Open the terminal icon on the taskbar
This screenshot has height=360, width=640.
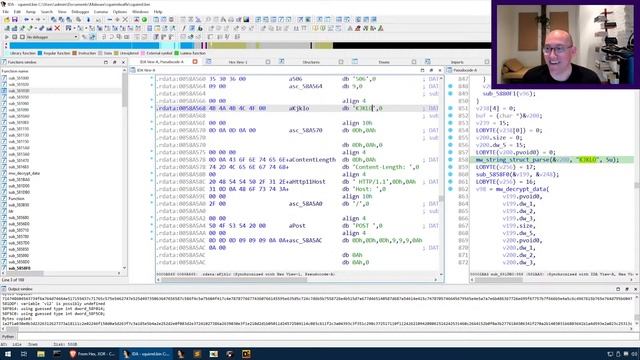[57, 354]
